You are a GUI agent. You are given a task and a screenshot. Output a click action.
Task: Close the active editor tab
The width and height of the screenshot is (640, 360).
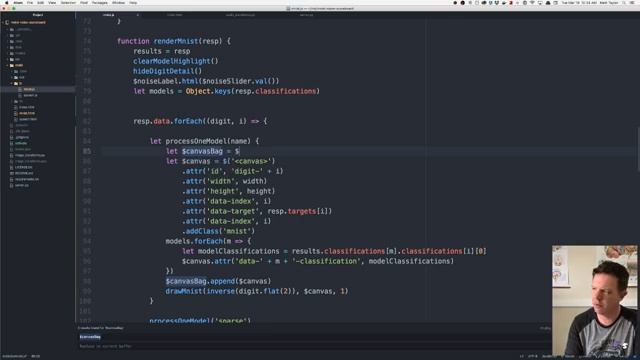138,15
